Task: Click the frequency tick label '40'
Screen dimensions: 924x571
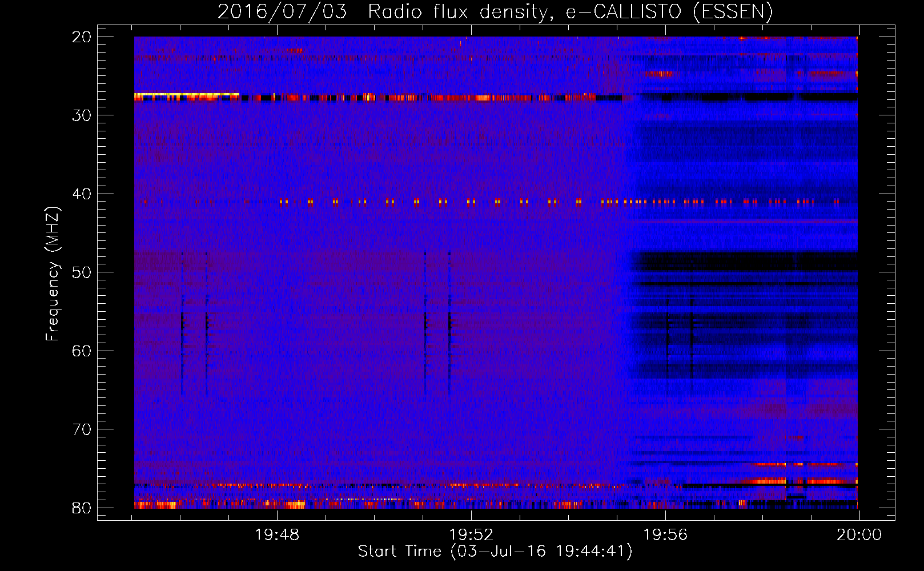Action: click(x=82, y=194)
